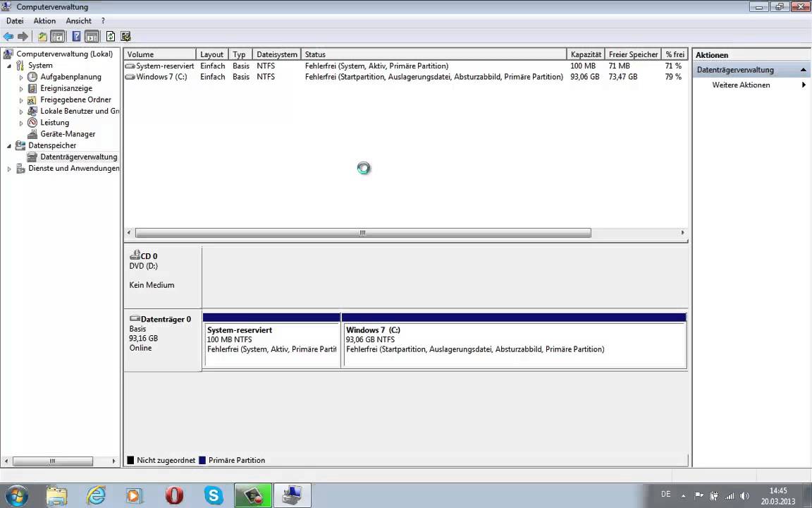The width and height of the screenshot is (812, 508).
Task: Click volume list scrollbar right arrow
Action: 682,233
